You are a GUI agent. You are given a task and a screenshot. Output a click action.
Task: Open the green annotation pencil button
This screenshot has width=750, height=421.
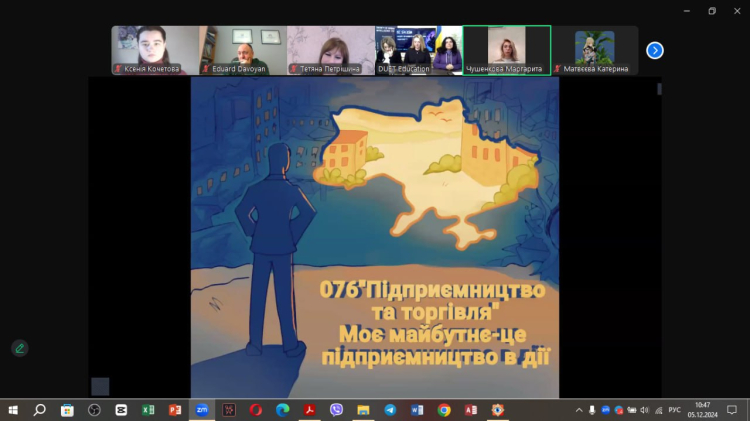pos(19,348)
